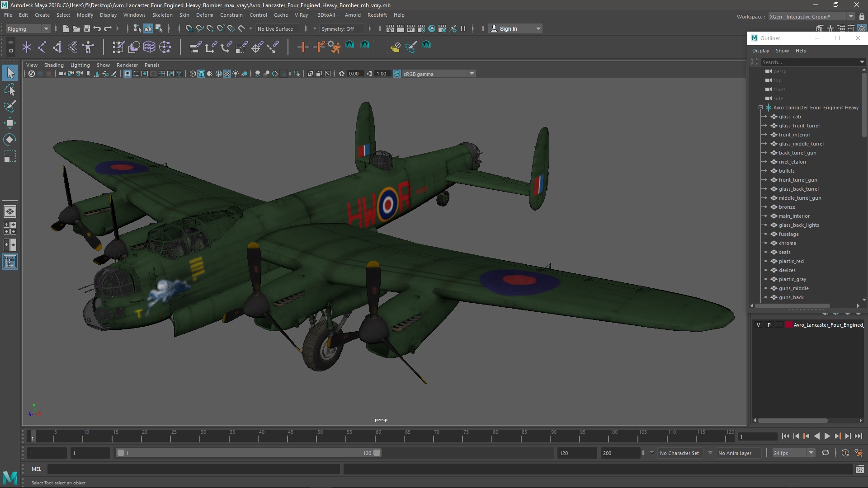868x488 pixels.
Task: Open the Symmetry Off dropdown
Action: tap(342, 28)
